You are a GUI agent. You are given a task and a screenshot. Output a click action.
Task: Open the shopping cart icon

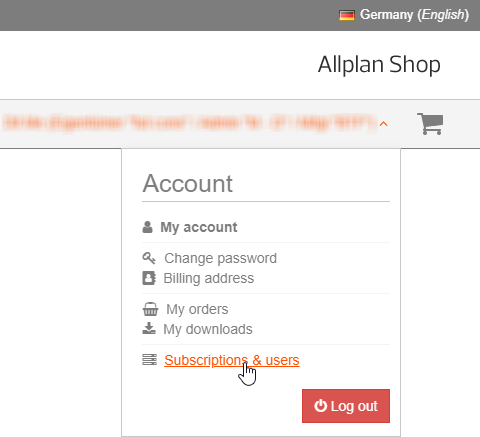430,124
